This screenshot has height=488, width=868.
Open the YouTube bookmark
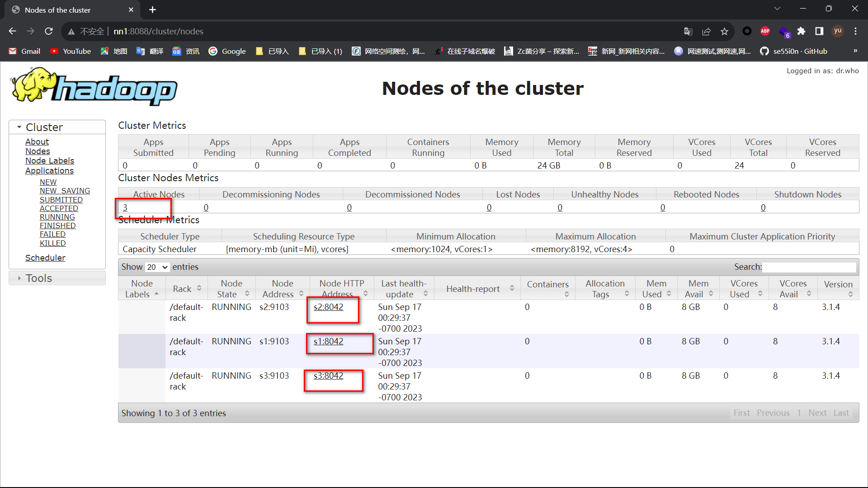pyautogui.click(x=71, y=51)
